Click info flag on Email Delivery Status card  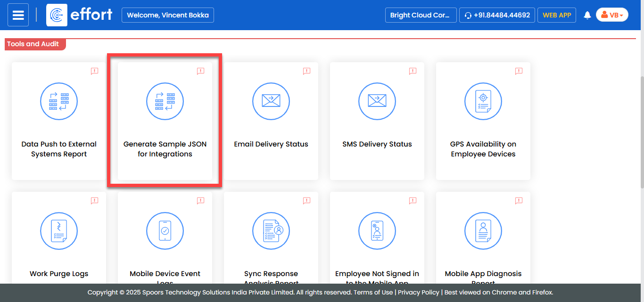click(x=306, y=71)
